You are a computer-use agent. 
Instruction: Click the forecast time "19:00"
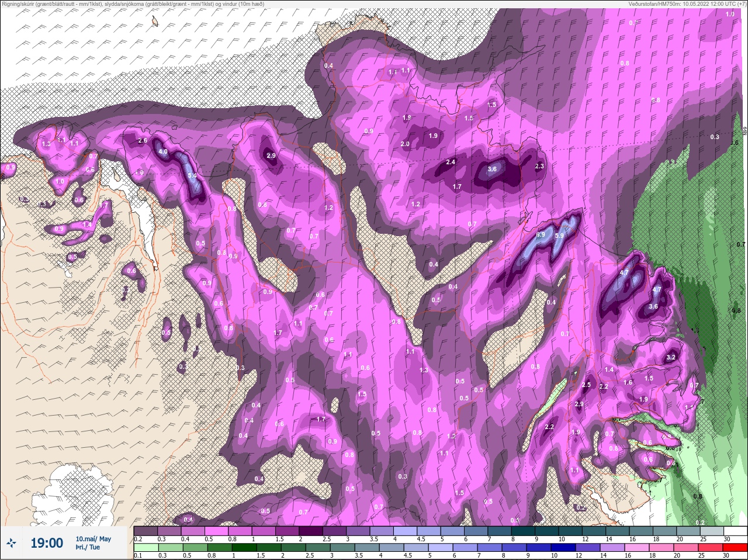coord(47,543)
